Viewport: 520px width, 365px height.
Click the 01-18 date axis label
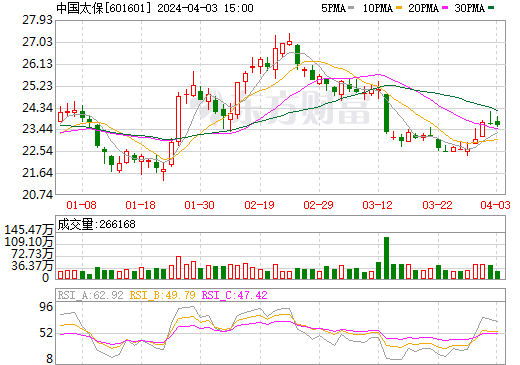click(x=140, y=205)
